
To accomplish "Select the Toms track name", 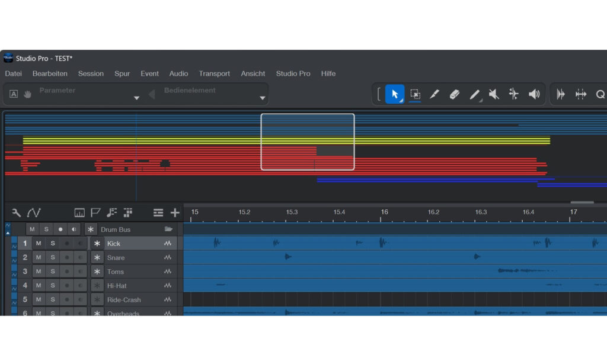I will point(116,272).
